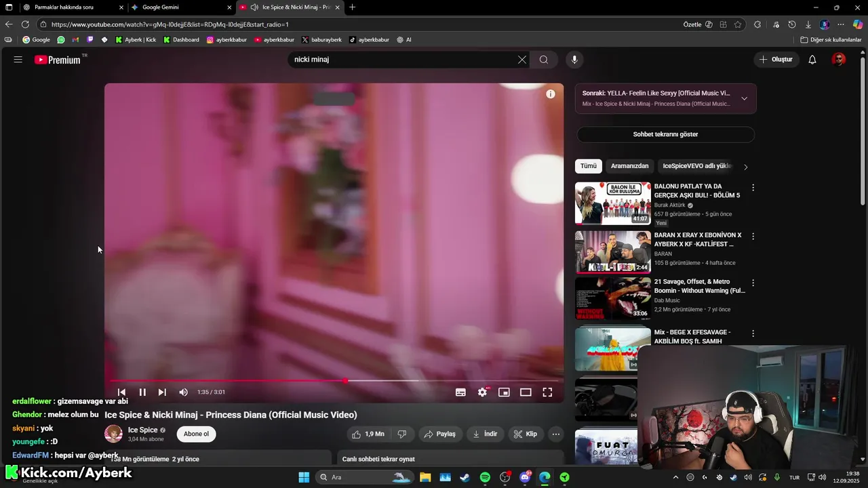Viewport: 868px width, 488px height.
Task: Show more filter chips arrow
Action: pos(746,167)
